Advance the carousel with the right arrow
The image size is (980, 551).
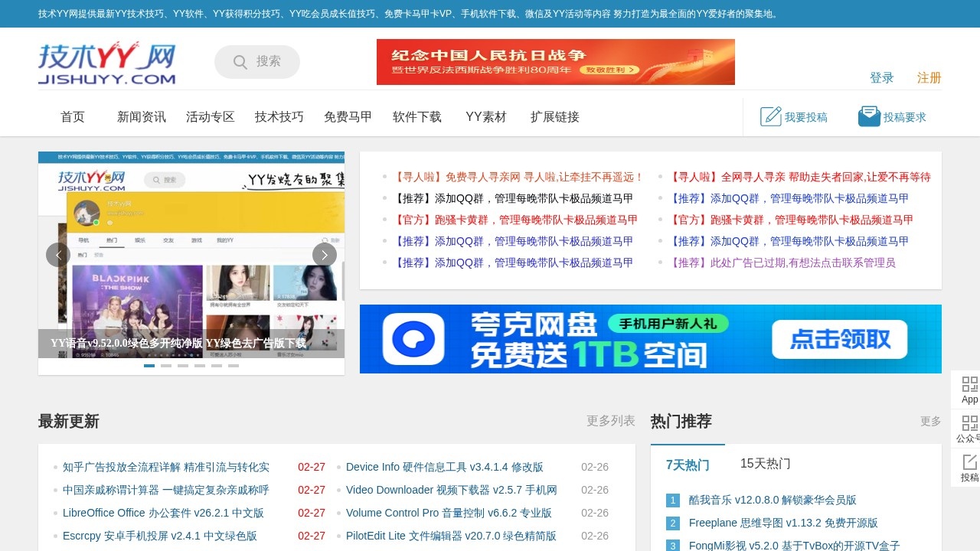[x=325, y=254]
